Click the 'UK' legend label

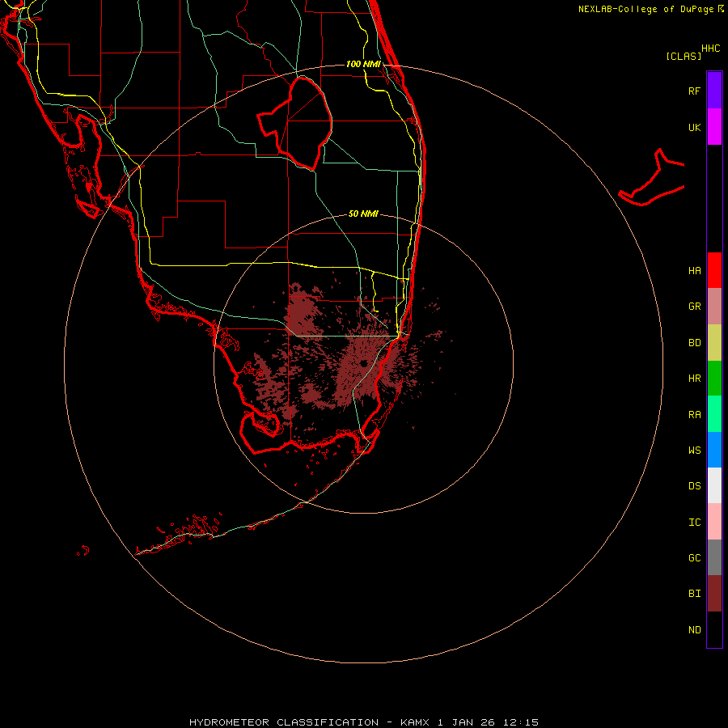(694, 127)
